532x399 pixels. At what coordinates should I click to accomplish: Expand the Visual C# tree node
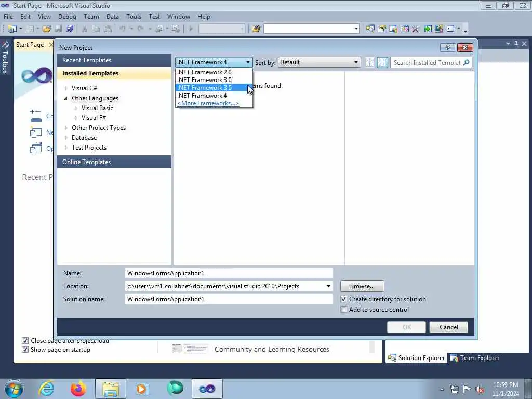(66, 88)
